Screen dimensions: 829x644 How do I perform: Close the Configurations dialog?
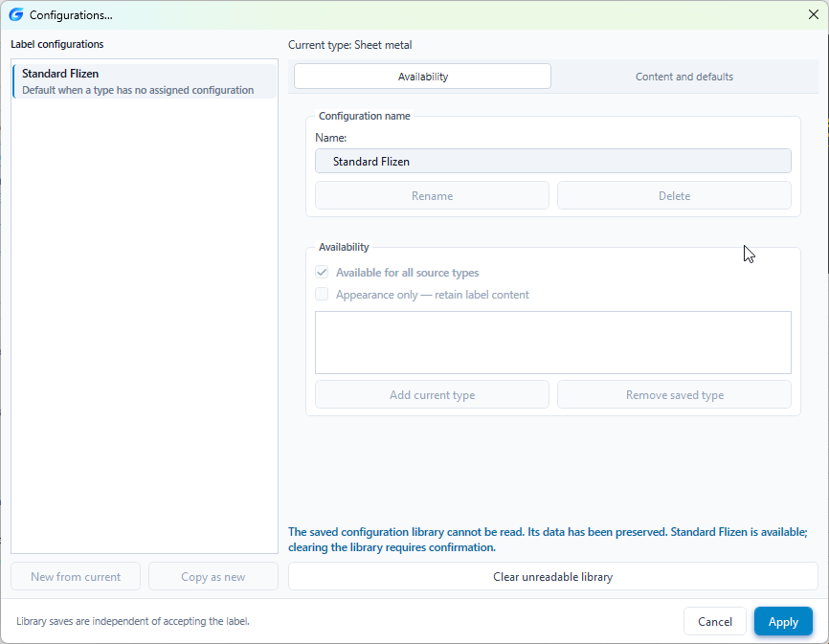(814, 14)
